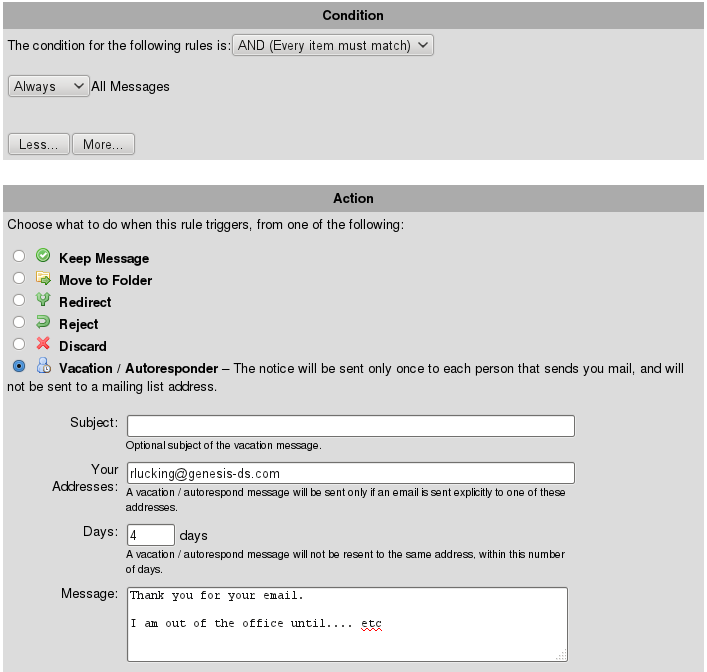Screen dimensions: 707x672
Task: Click the green checkmark Keep Message icon
Action: click(x=43, y=256)
